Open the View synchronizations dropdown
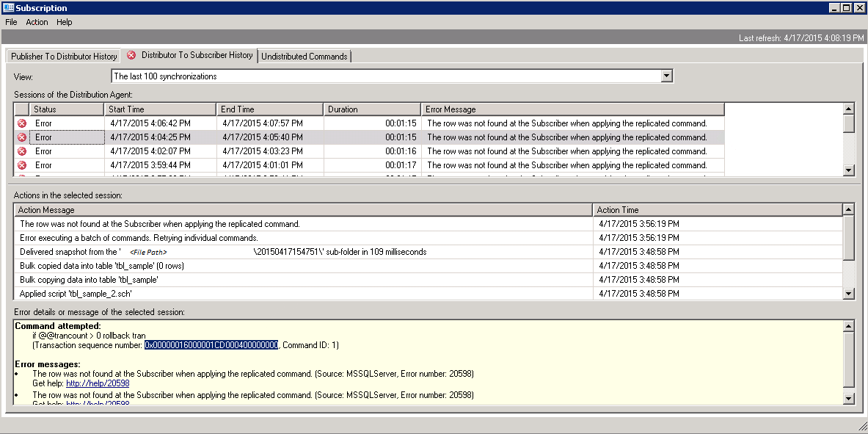The image size is (868, 434). [666, 76]
